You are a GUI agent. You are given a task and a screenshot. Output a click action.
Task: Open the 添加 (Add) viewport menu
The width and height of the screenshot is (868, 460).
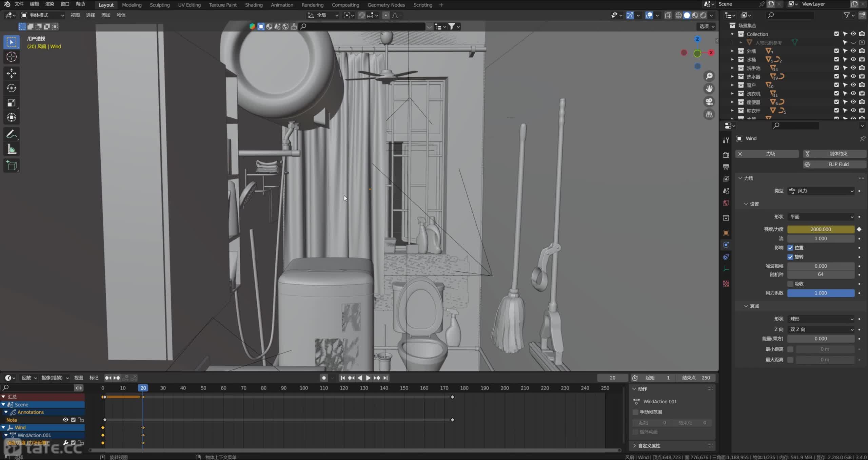(x=106, y=15)
